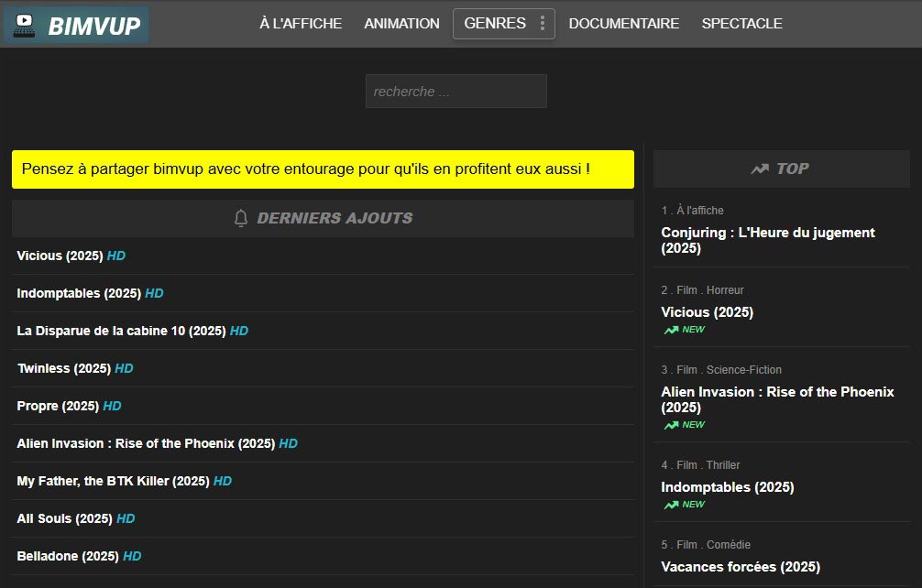The image size is (922, 588).
Task: Open Conjuring : L'Heure du jugement in TOP
Action: 767,240
